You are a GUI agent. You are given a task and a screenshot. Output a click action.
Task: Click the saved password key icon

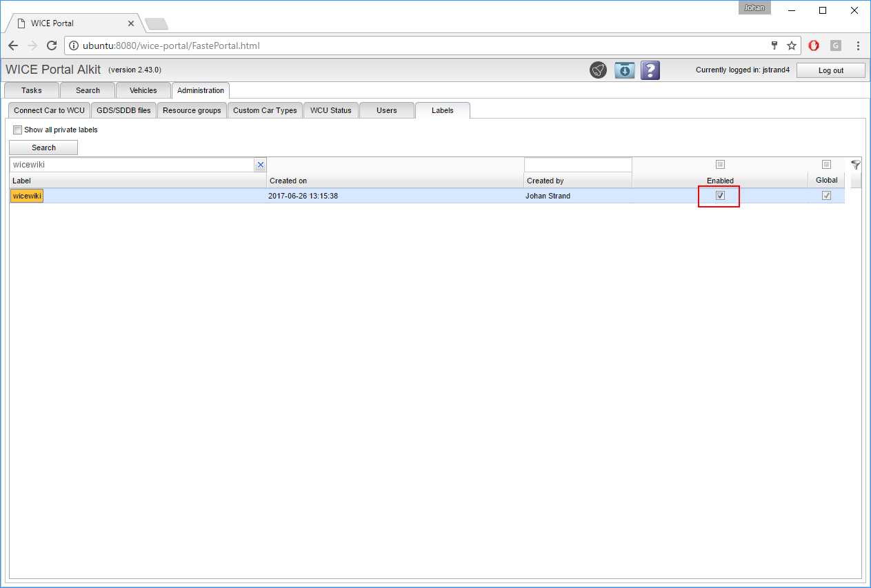pyautogui.click(x=774, y=45)
